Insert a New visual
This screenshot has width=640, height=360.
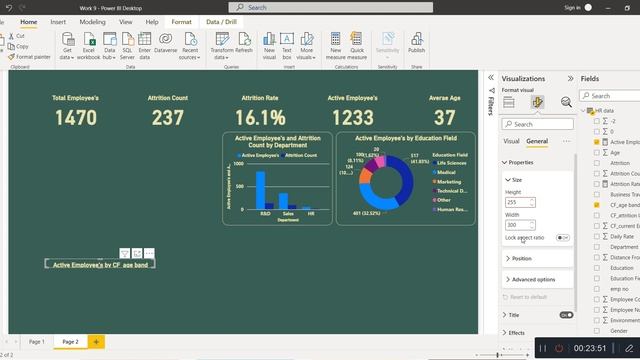point(269,46)
